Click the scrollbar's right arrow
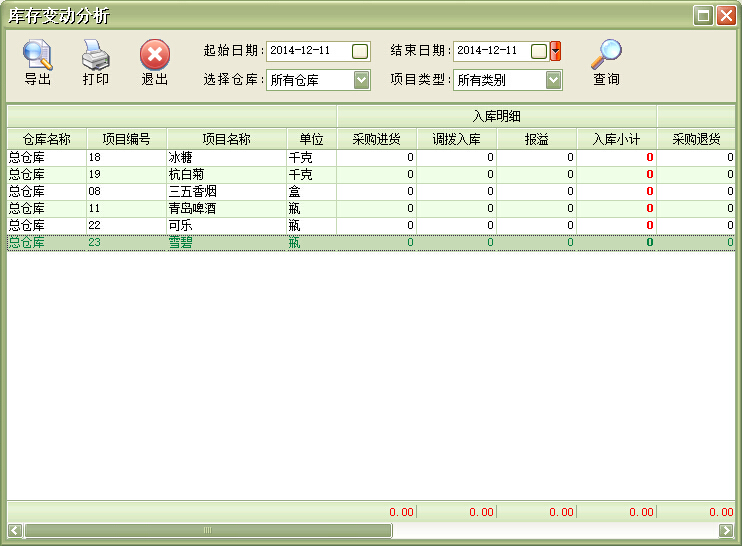Image resolution: width=742 pixels, height=546 pixels. click(727, 530)
